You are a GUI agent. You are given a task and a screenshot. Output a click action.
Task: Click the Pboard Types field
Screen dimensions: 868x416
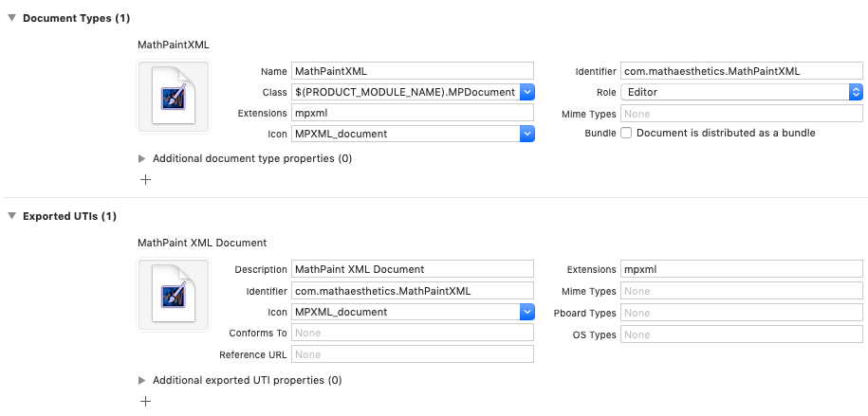tap(741, 313)
